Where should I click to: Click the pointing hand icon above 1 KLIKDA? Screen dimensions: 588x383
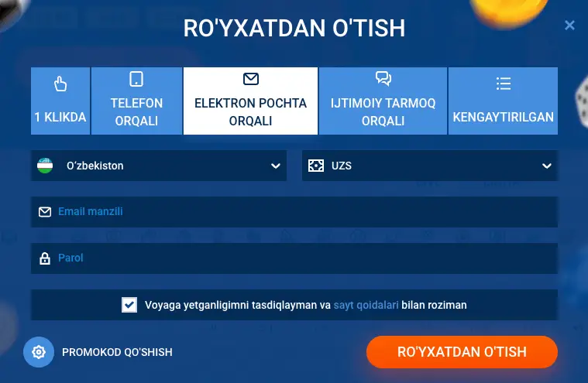(x=60, y=84)
